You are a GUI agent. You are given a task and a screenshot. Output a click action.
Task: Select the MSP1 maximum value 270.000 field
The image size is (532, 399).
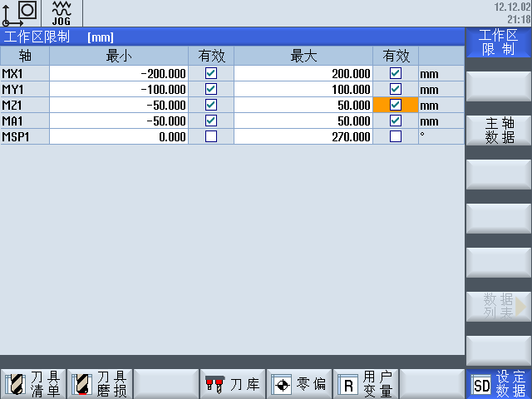303,136
